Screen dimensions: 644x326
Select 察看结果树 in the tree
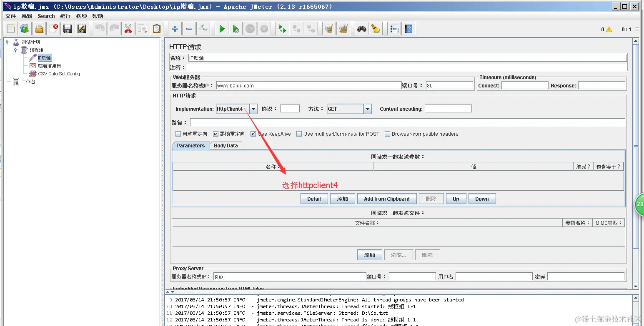pyautogui.click(x=49, y=66)
